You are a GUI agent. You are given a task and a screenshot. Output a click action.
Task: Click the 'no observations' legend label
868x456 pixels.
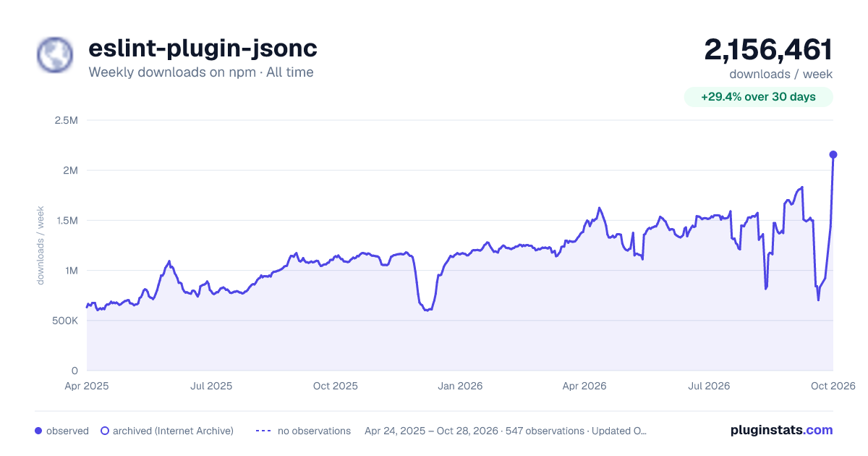[x=314, y=431]
